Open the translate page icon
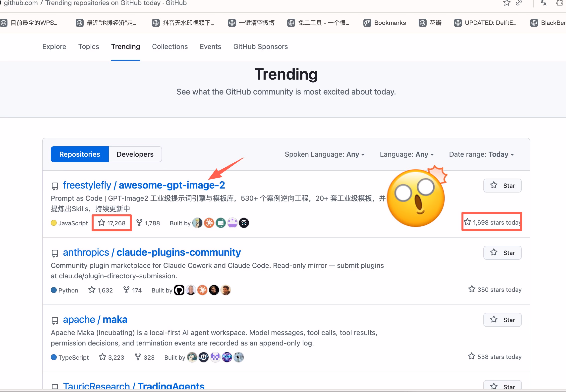The height and width of the screenshot is (392, 566). pyautogui.click(x=544, y=3)
